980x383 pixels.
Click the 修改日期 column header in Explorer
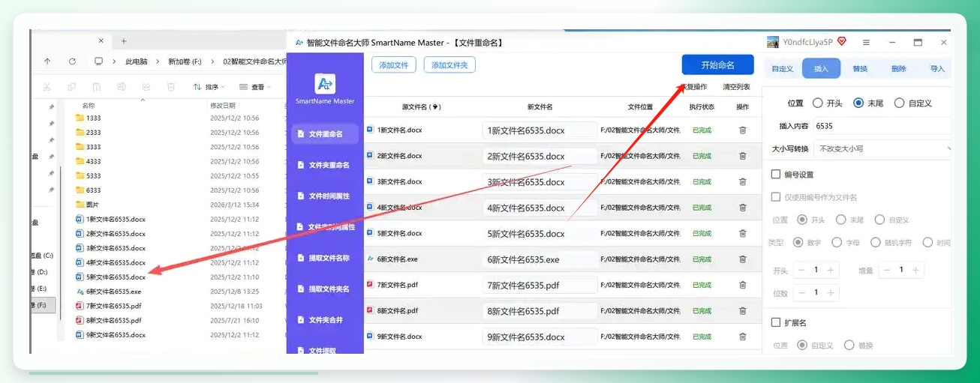click(x=223, y=106)
